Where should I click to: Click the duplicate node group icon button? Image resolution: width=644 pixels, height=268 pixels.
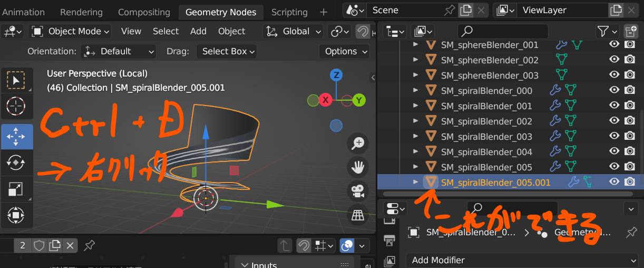tap(55, 245)
